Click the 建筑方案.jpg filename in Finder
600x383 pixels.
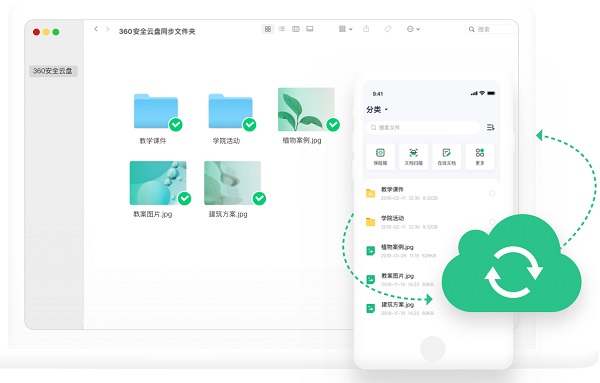pyautogui.click(x=228, y=214)
